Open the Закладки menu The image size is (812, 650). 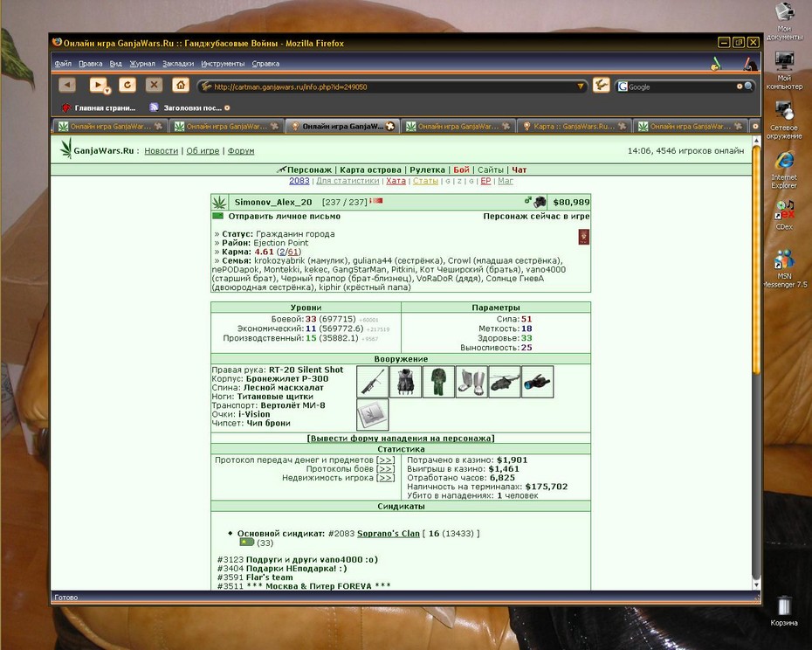click(177, 64)
